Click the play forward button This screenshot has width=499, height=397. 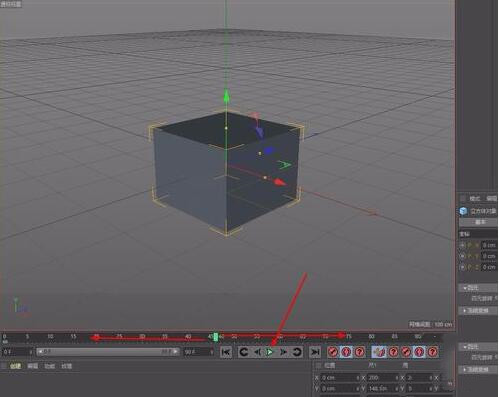coord(270,352)
